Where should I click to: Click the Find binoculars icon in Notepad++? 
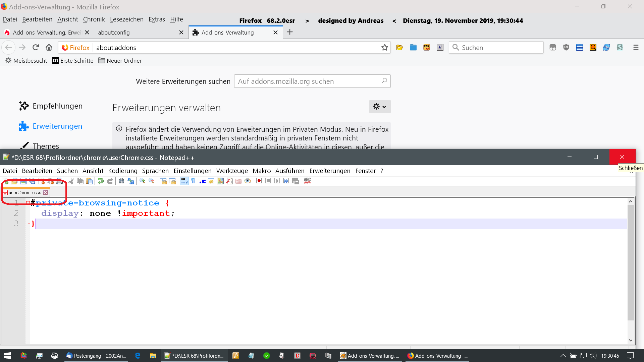121,181
